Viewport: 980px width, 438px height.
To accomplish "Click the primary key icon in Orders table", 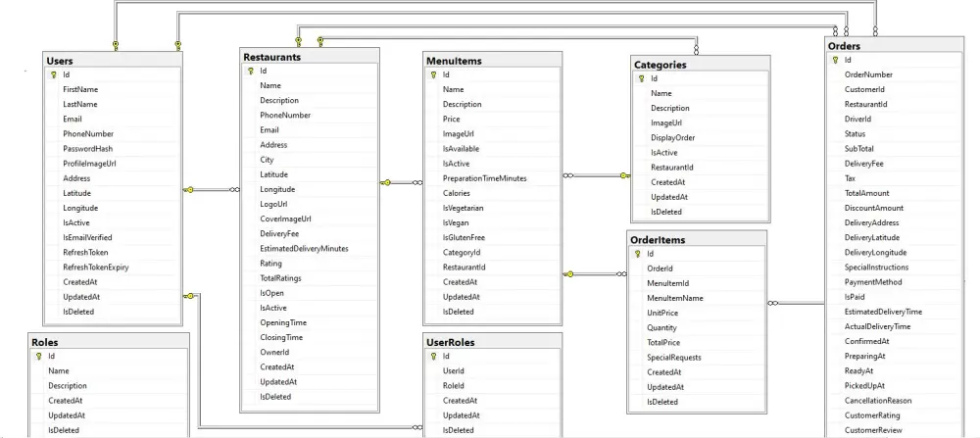I will coord(836,60).
